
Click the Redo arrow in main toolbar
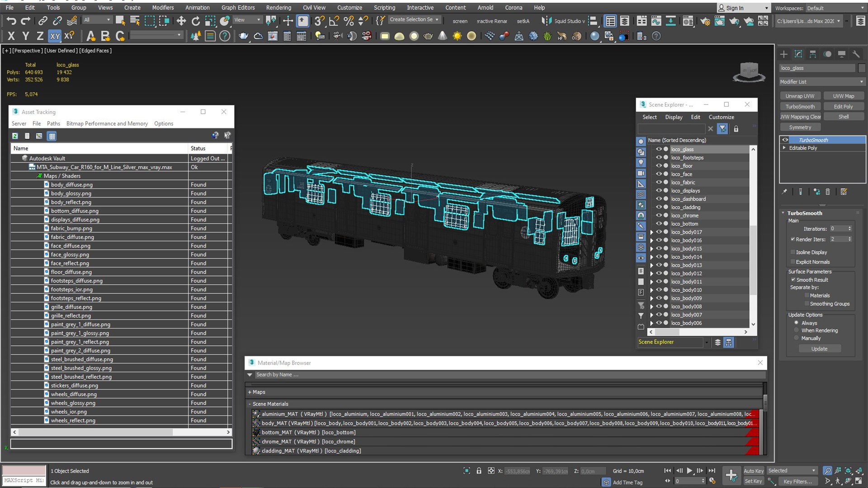click(x=26, y=21)
